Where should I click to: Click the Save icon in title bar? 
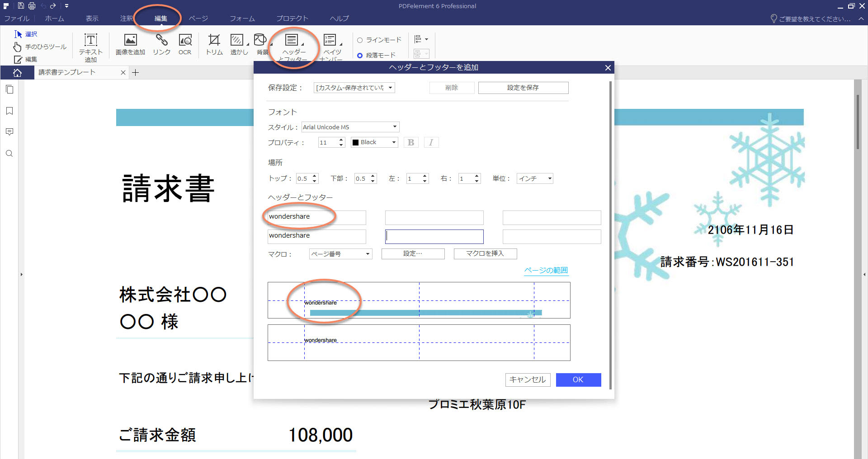[21, 6]
